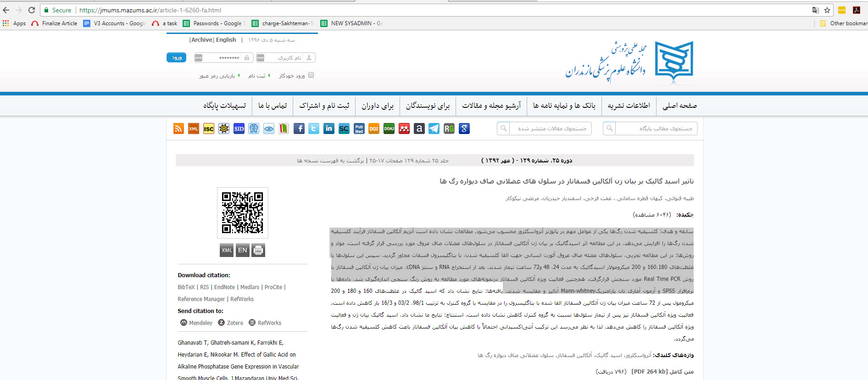Open the For Authors menu (برای نویسندگان)
The image size is (868, 380).
click(428, 106)
